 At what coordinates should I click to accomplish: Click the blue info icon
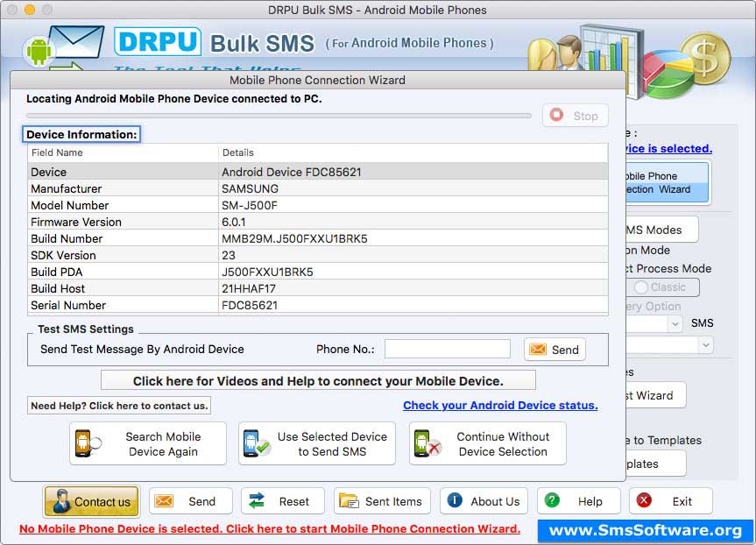455,500
